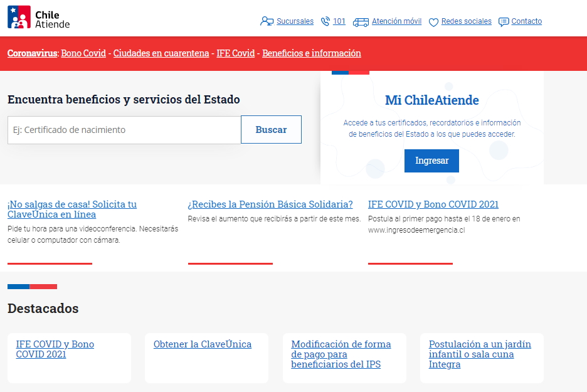Click the Sucursales person-and-screen icon
The height and width of the screenshot is (392, 587).
click(x=267, y=21)
